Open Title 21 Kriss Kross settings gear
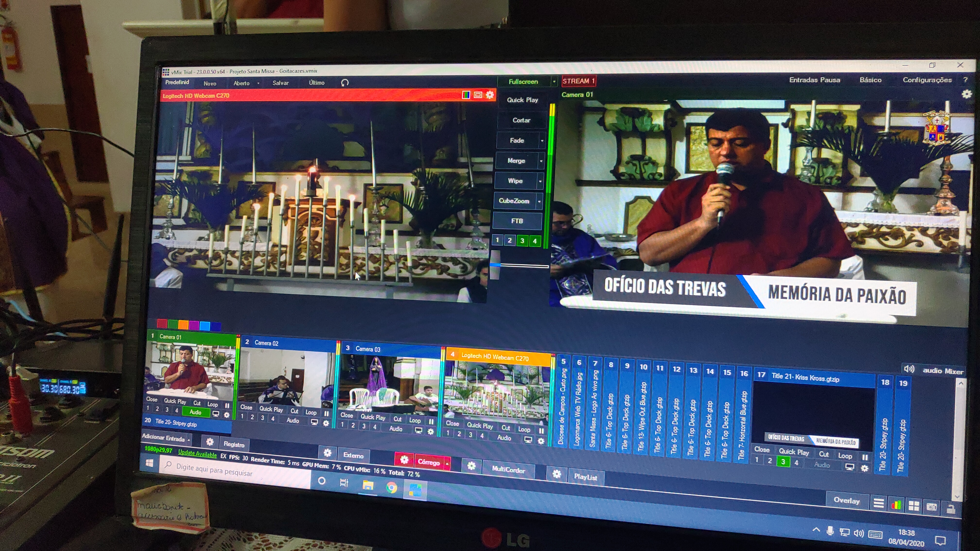This screenshot has width=980, height=551. coord(864,468)
